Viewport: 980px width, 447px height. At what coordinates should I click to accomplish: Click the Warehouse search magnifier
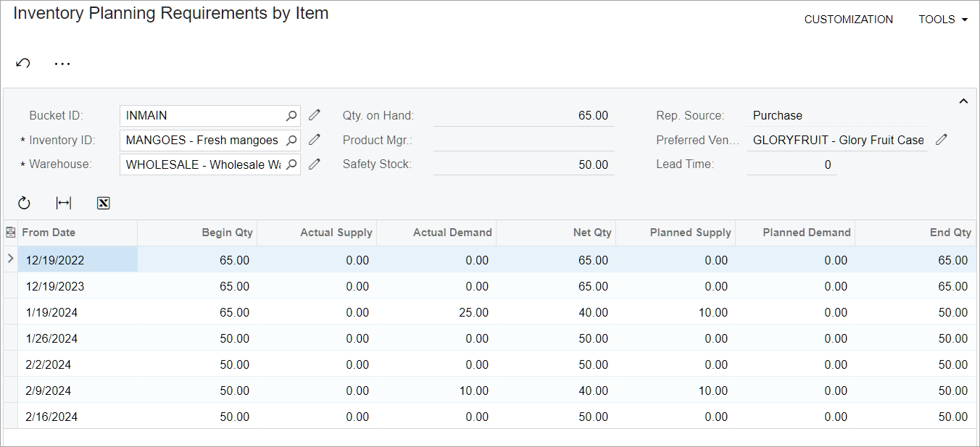(x=291, y=164)
